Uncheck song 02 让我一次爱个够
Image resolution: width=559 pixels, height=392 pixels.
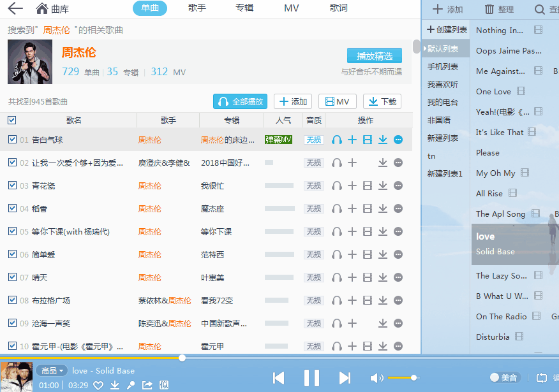coord(12,163)
